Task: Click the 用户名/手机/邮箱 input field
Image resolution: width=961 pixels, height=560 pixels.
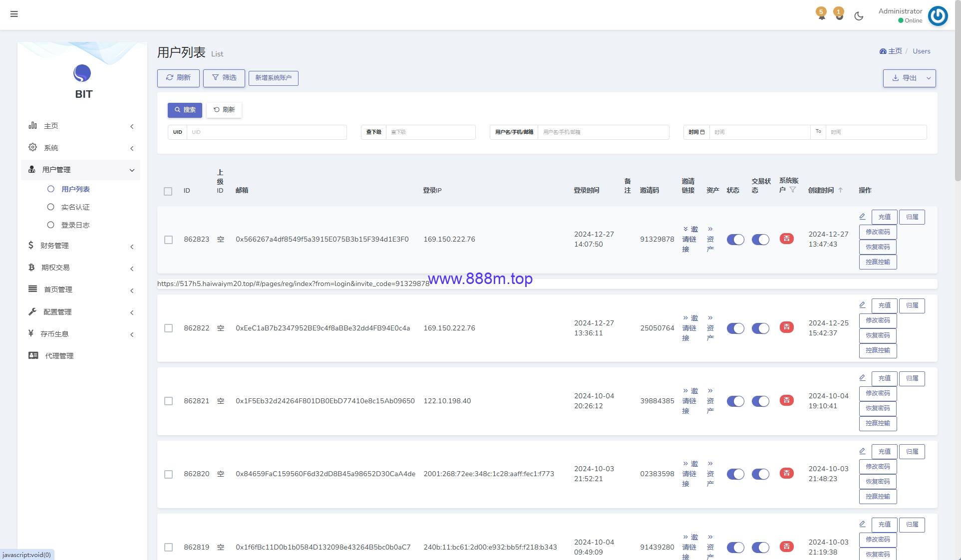Action: [x=603, y=132]
